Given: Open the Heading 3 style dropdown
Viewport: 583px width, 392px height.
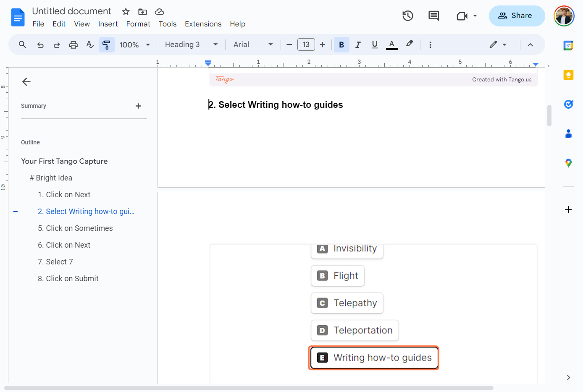Looking at the screenshot, I should click(191, 44).
